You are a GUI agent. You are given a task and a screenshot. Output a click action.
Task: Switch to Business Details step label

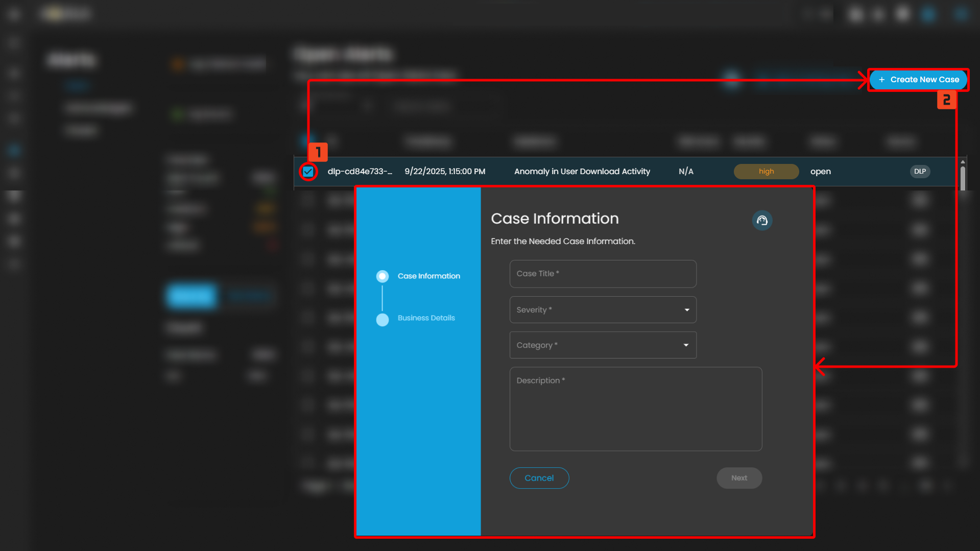pyautogui.click(x=426, y=318)
